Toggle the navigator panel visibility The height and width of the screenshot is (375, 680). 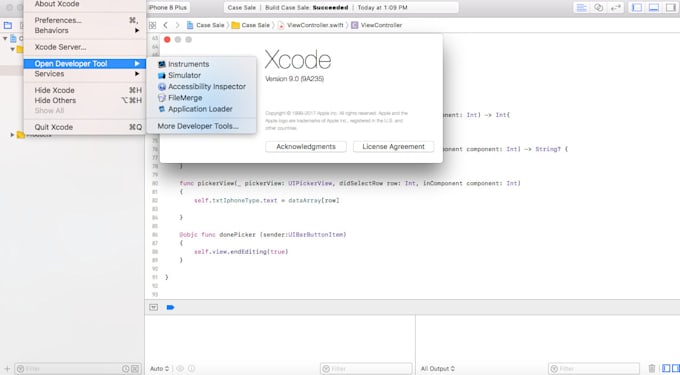[x=637, y=8]
